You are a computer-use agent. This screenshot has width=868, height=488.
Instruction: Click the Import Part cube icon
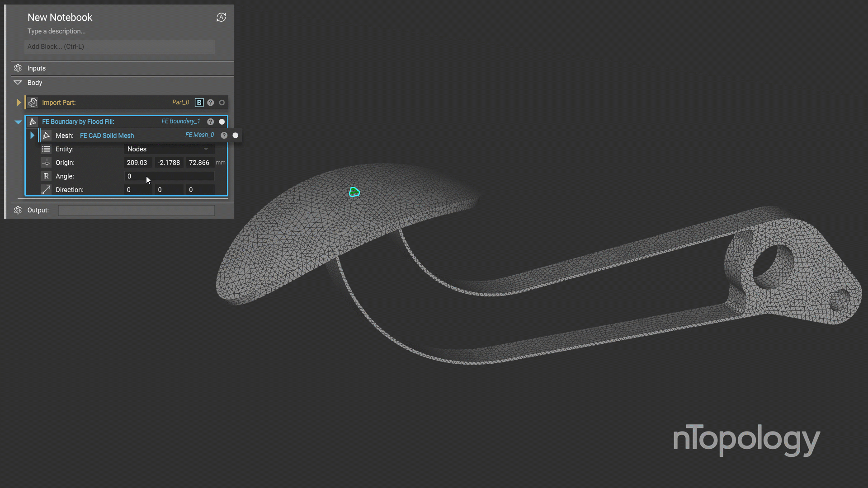(33, 103)
